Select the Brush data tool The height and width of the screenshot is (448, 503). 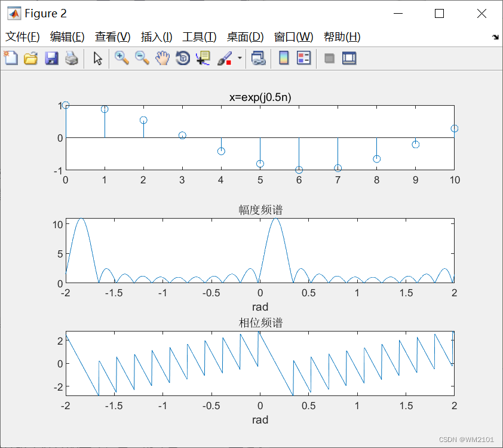pyautogui.click(x=225, y=59)
